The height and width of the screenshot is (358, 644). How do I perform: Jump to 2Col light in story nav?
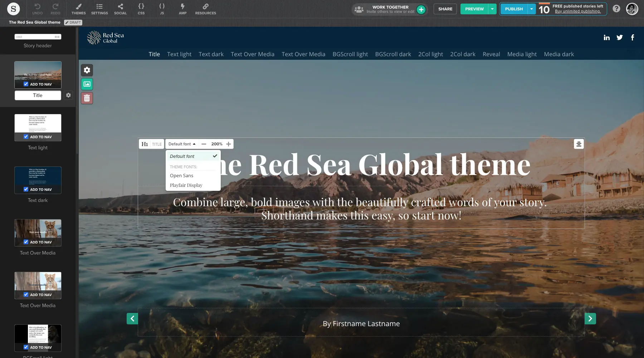[431, 54]
